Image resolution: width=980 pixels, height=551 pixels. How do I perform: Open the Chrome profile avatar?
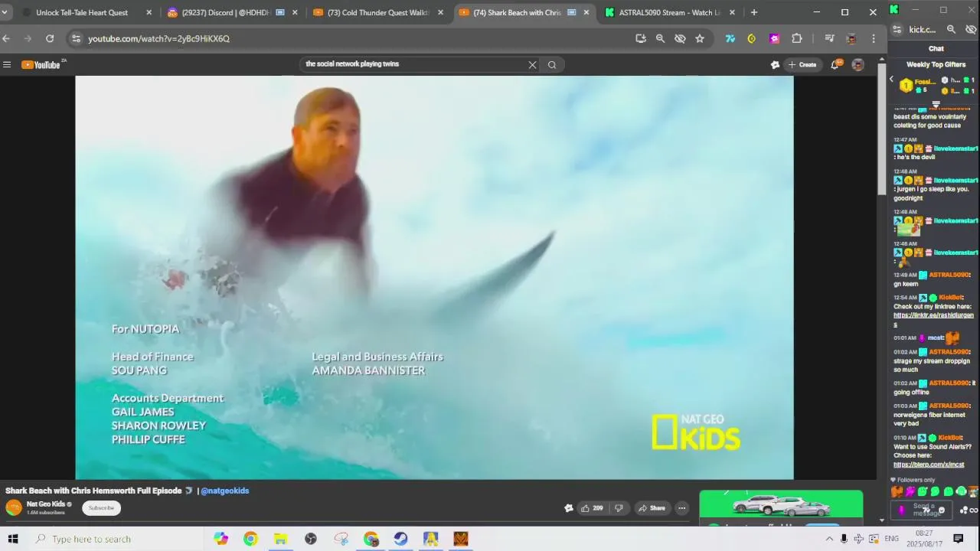coord(851,38)
